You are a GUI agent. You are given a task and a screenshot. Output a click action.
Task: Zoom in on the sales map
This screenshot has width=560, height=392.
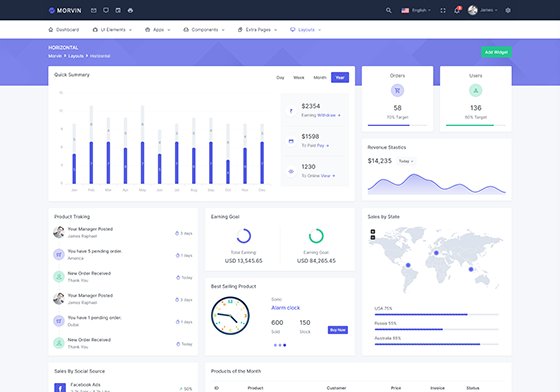(373, 231)
